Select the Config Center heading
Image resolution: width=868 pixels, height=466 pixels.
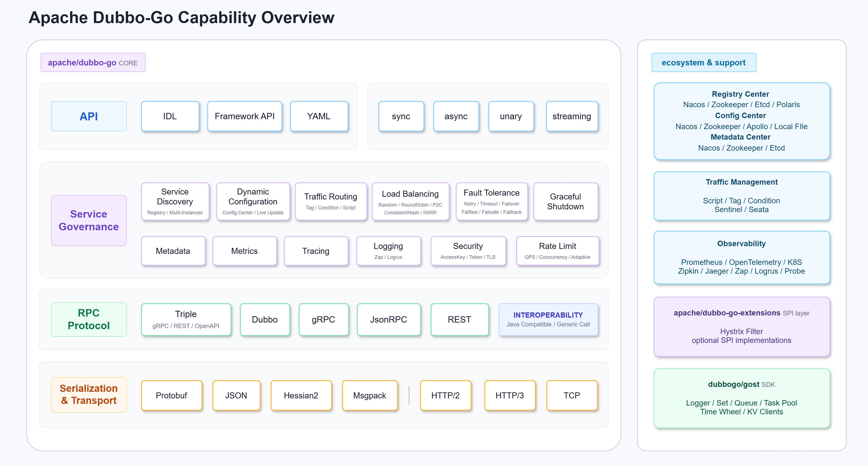pos(741,116)
